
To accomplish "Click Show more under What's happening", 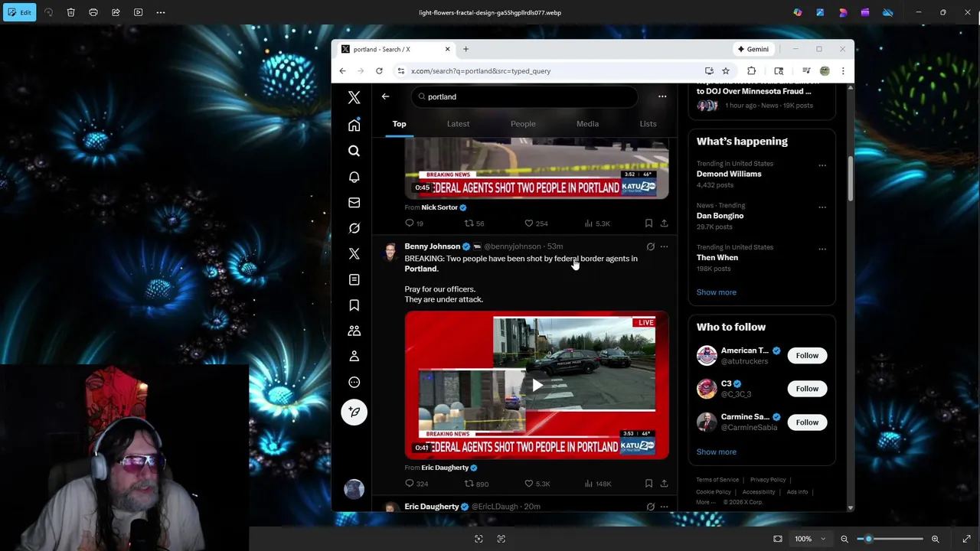I will pos(716,292).
